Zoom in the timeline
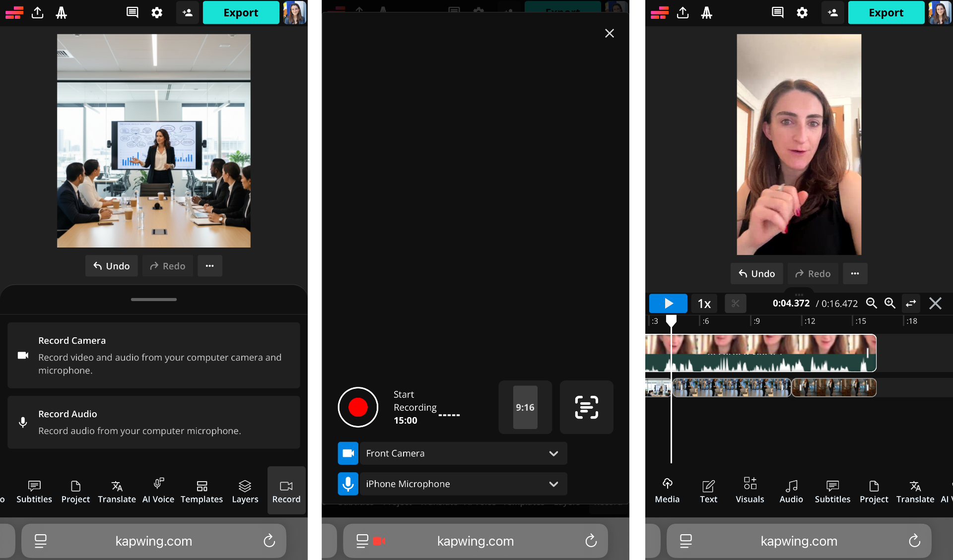This screenshot has width=953, height=560. click(890, 303)
